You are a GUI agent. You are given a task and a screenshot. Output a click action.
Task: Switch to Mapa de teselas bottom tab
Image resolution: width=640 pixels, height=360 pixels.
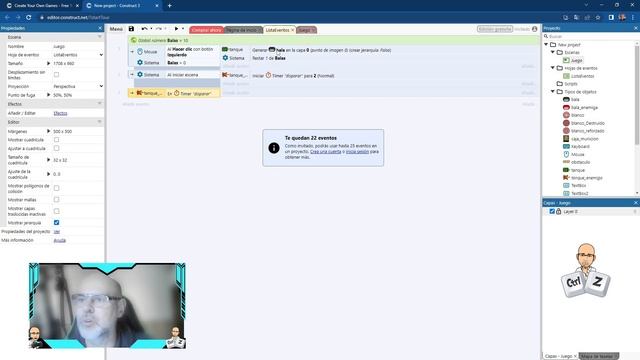[599, 356]
